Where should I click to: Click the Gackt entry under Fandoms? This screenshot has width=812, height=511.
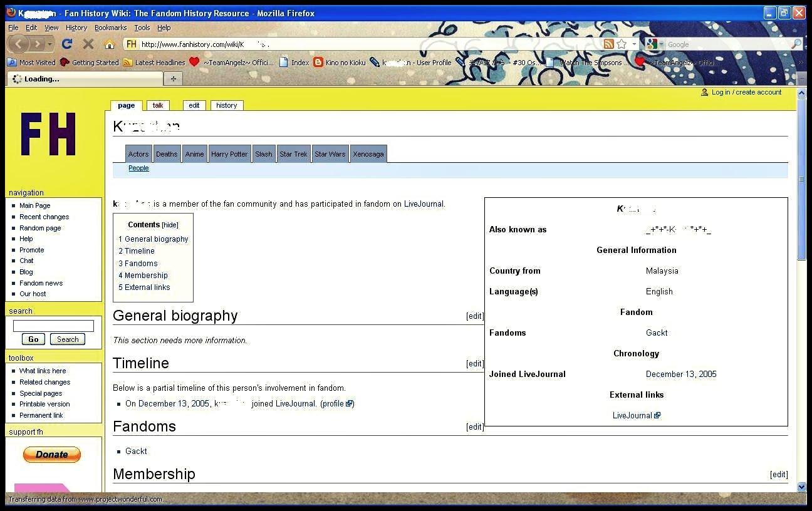tap(136, 451)
